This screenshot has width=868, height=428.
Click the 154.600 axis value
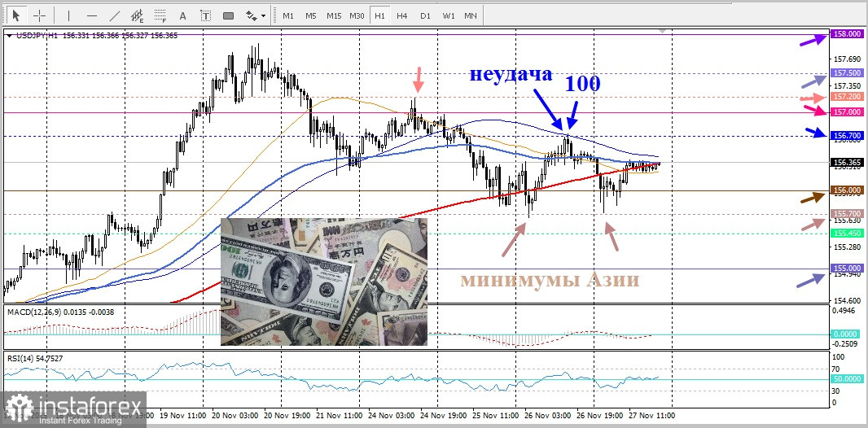pos(847,300)
